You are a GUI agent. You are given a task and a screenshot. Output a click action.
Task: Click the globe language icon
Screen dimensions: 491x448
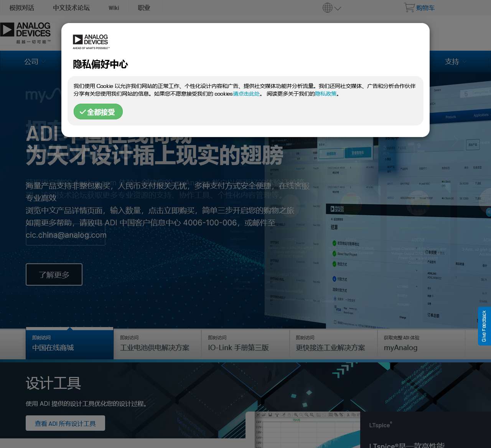click(327, 8)
